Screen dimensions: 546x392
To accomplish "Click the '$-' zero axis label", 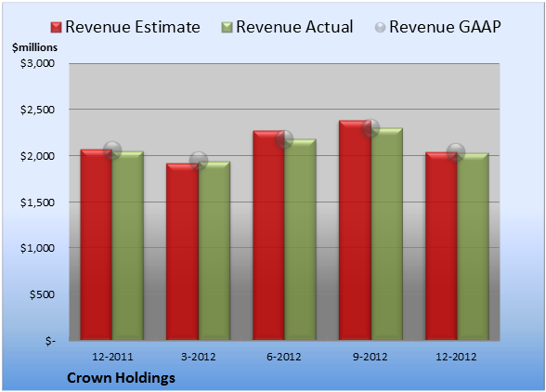I will click(50, 341).
